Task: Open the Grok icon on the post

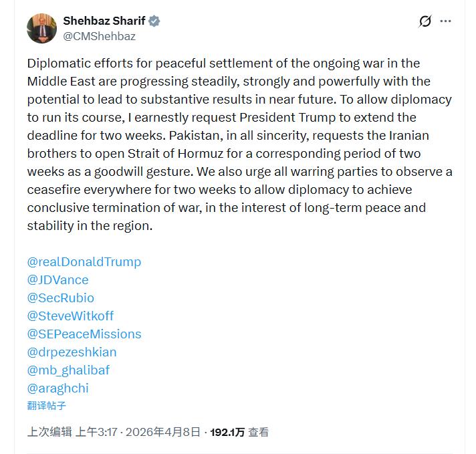Action: click(425, 21)
